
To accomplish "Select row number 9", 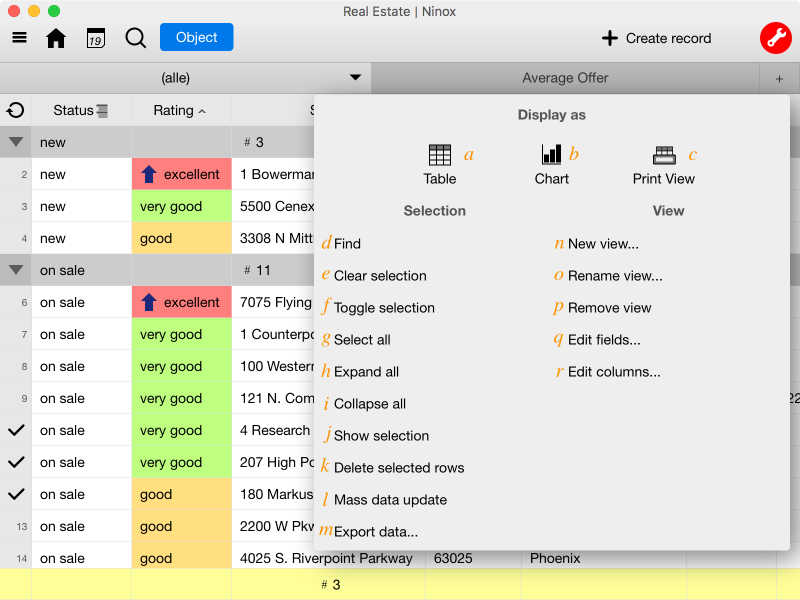I will click(x=24, y=398).
